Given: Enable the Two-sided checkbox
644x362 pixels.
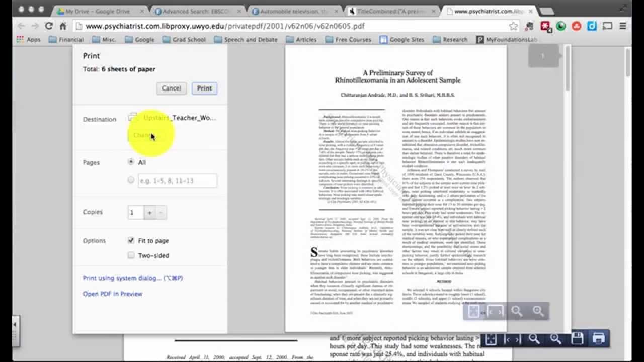Looking at the screenshot, I should 131,255.
